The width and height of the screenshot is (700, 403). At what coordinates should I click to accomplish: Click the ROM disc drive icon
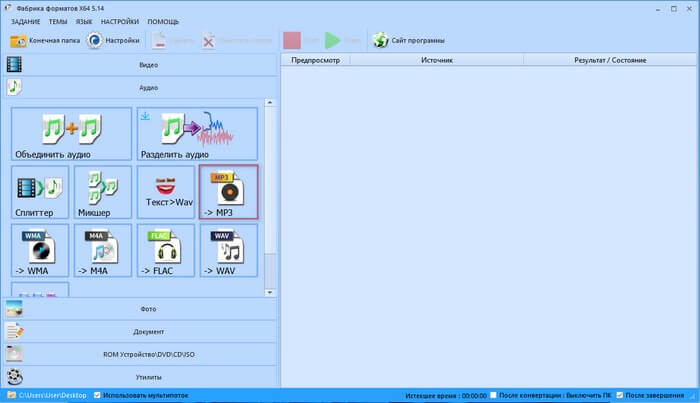pos(14,354)
